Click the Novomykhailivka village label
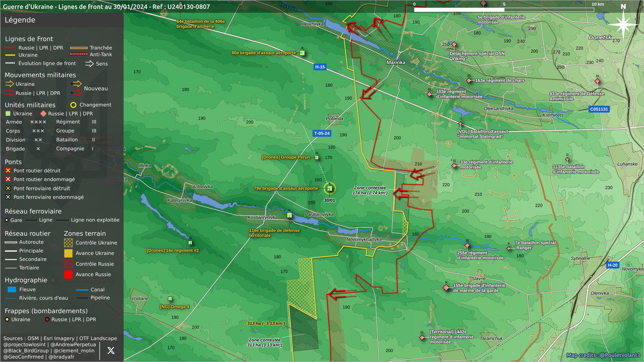The image size is (644, 362). [x=364, y=239]
